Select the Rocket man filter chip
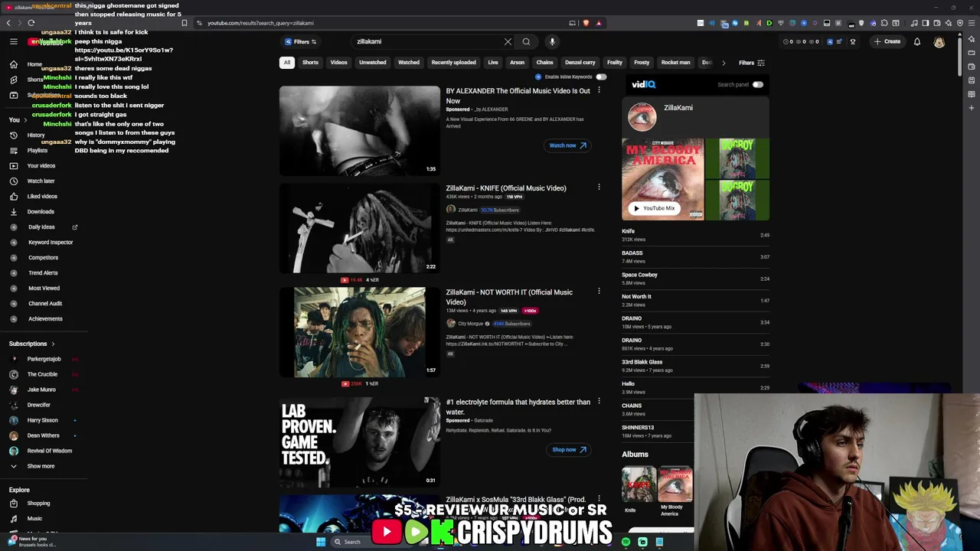The image size is (980, 551). (x=675, y=63)
